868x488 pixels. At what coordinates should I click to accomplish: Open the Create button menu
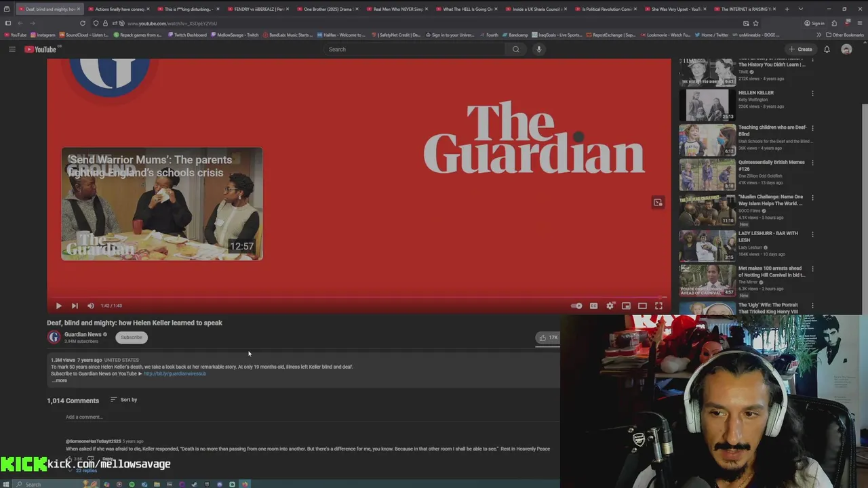[x=800, y=49]
